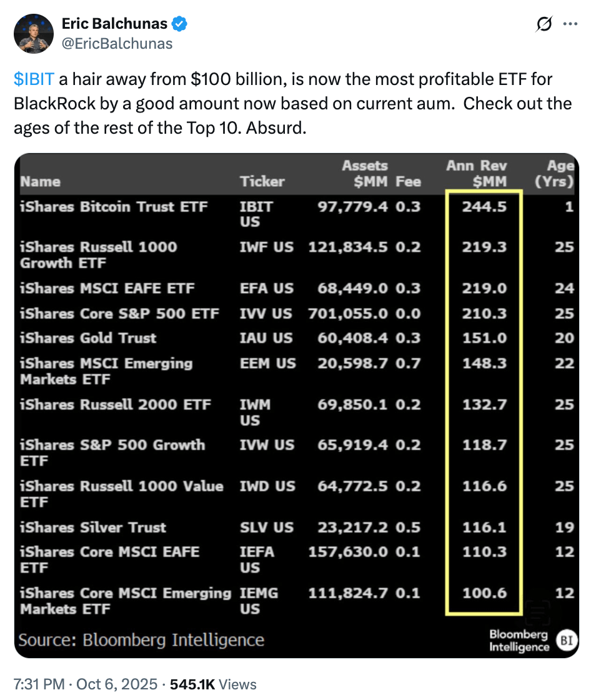Open the @EricBalchunas handle link
591x700 pixels.
pos(117,43)
